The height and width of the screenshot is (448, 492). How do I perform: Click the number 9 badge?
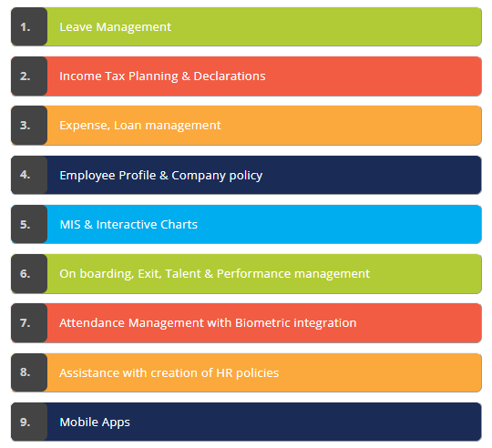click(x=29, y=422)
